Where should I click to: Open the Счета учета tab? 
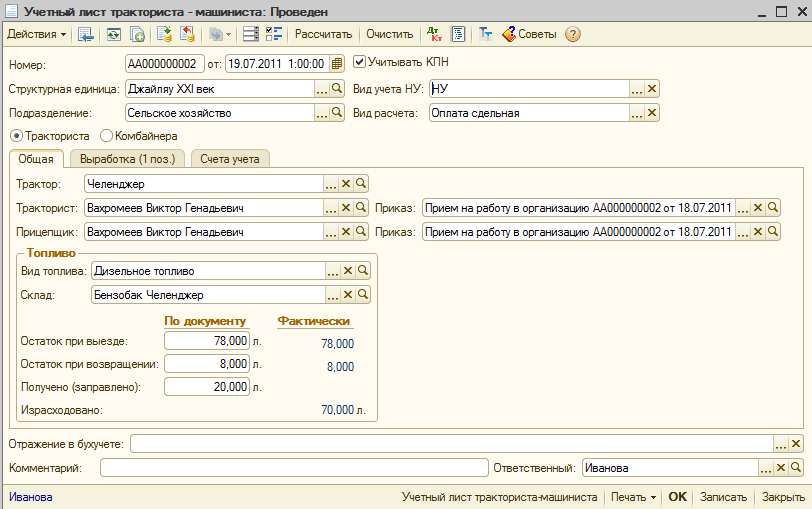pos(229,159)
